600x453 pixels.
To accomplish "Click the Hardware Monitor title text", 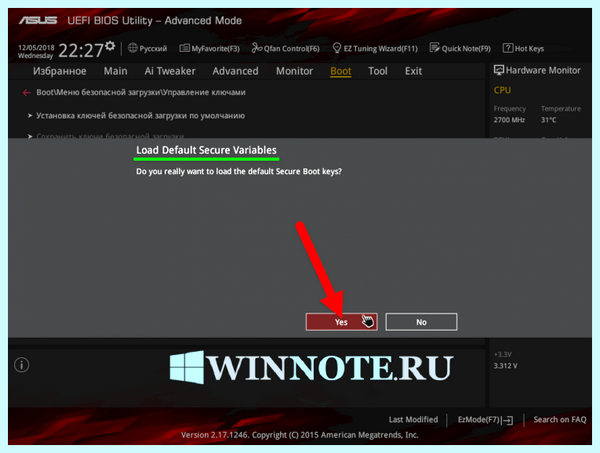I will 543,70.
